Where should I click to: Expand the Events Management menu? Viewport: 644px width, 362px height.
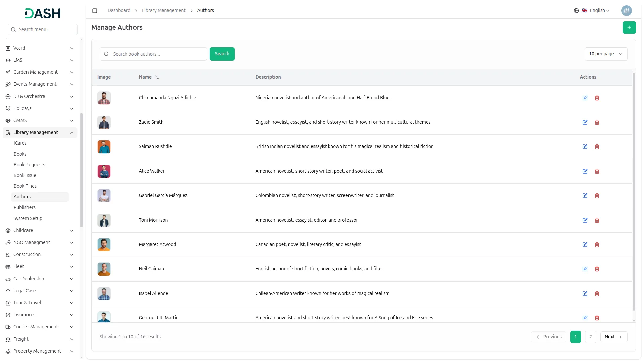40,84
